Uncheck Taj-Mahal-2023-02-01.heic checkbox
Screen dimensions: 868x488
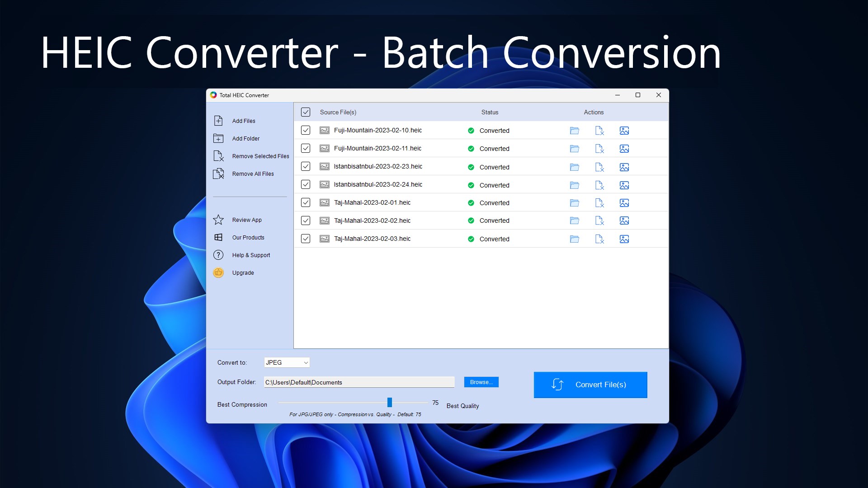(306, 202)
